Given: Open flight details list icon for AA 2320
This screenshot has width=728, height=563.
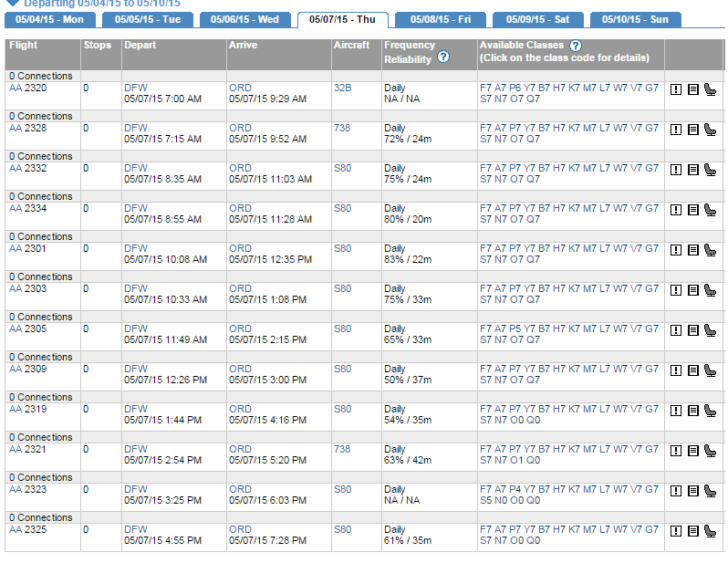Looking at the screenshot, I should pyautogui.click(x=693, y=90).
